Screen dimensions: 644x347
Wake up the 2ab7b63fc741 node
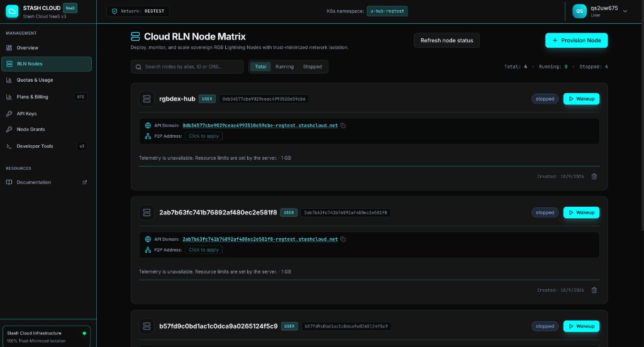click(581, 212)
